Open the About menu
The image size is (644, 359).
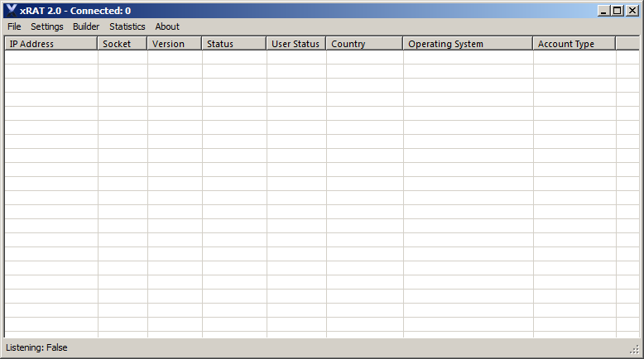[x=167, y=26]
